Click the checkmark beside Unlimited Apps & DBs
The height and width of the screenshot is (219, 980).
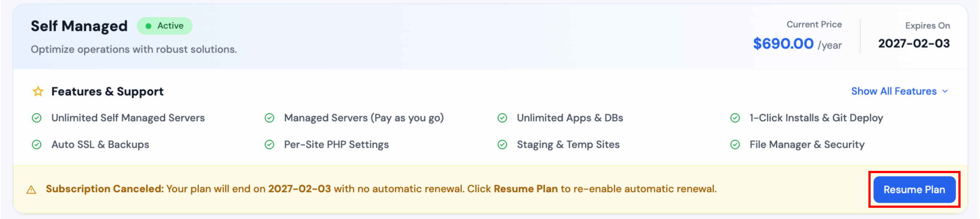[503, 118]
